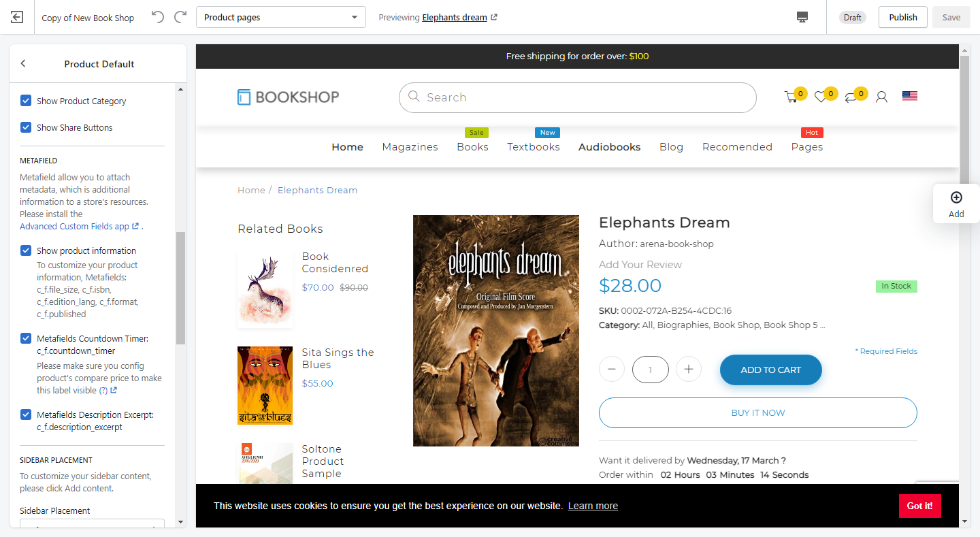The width and height of the screenshot is (980, 537).
Task: Click the settings panel scrollbar thumb
Action: [x=180, y=288]
